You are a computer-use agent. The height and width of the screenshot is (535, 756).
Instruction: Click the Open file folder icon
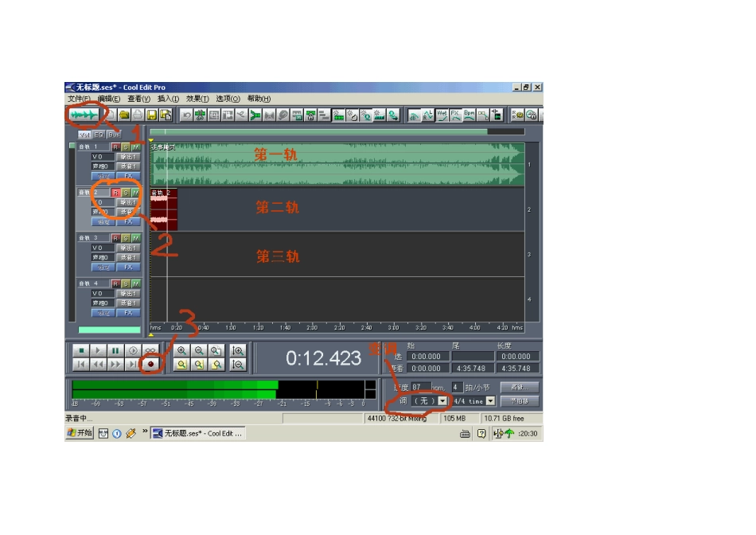coord(124,115)
